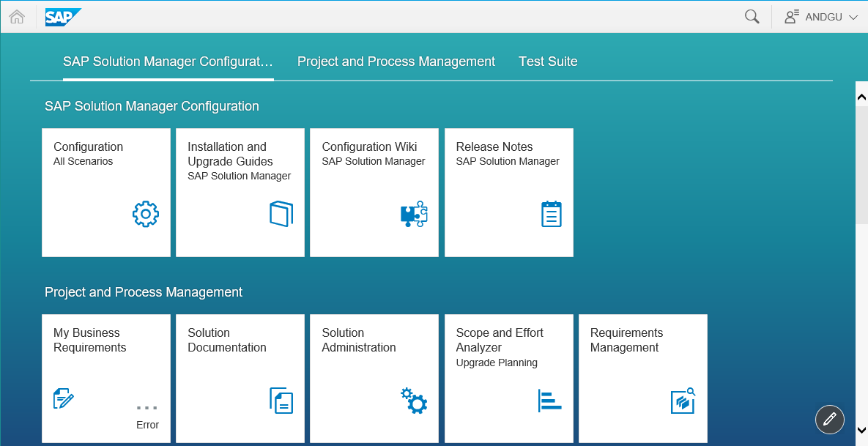The width and height of the screenshot is (868, 446).
Task: Select the SAP Solution Manager Configuration tab
Action: click(168, 62)
